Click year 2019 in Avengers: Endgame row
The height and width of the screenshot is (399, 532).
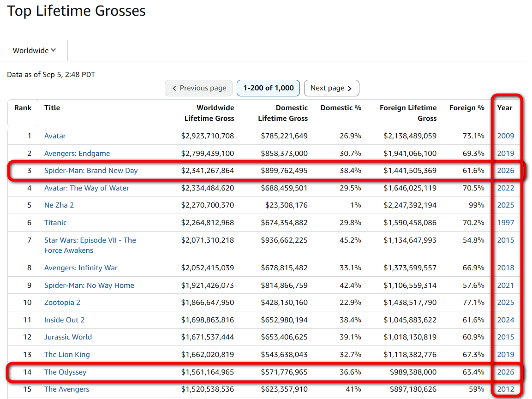pyautogui.click(x=506, y=153)
